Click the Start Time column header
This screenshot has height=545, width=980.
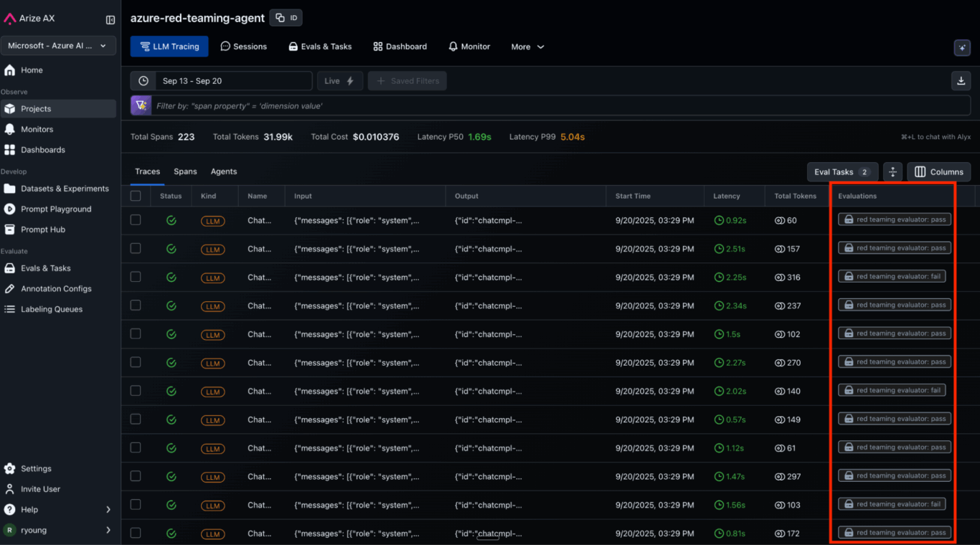coord(633,196)
